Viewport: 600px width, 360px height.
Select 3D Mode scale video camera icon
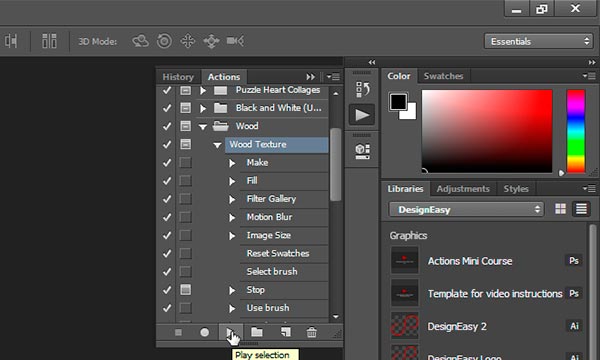(x=235, y=41)
